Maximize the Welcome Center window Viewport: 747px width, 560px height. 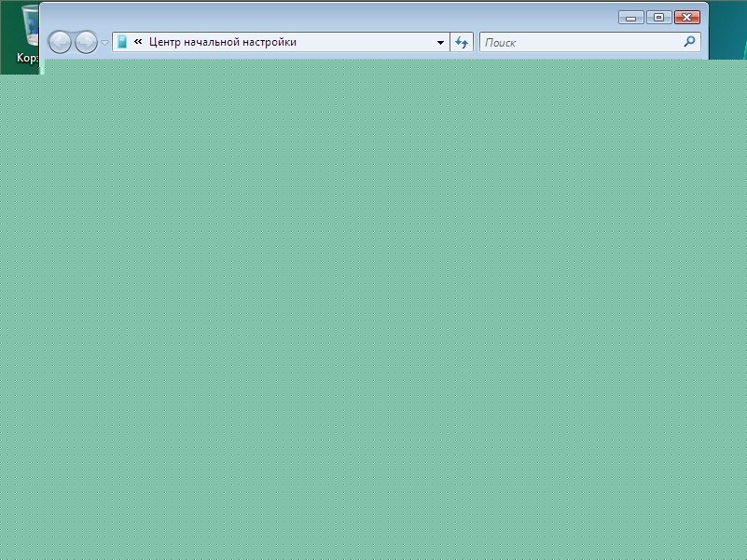[x=658, y=17]
